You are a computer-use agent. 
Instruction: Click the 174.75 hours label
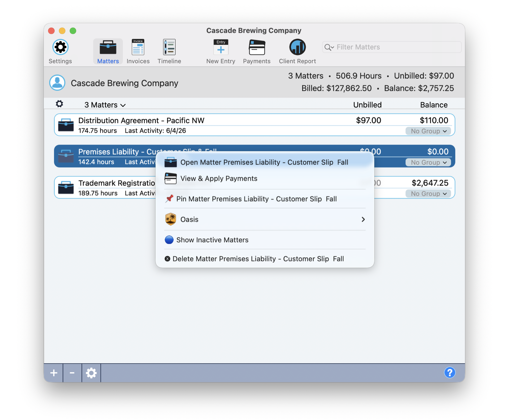coord(98,131)
